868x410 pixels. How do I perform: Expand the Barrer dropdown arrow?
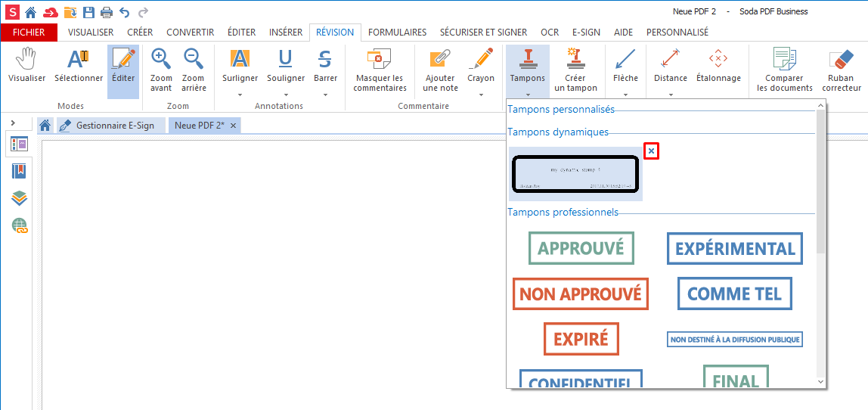[325, 95]
